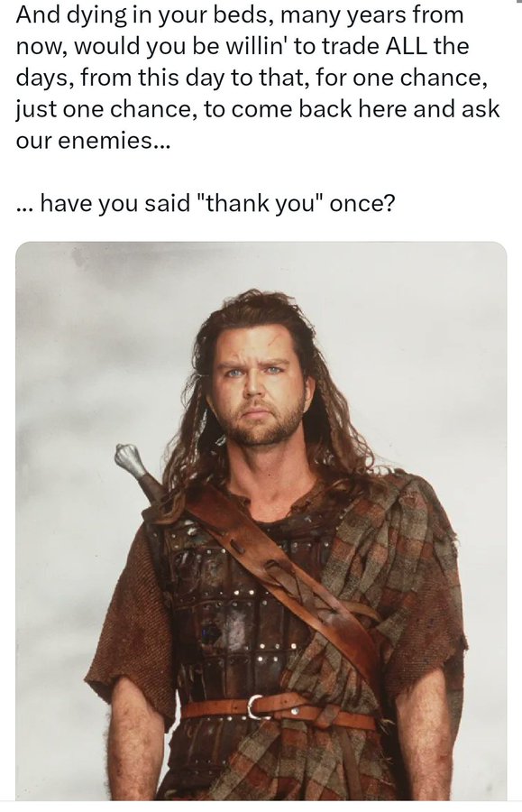The width and height of the screenshot is (522, 812).
Task: Click the post line starting "And dying in your beds"
Action: (240, 15)
